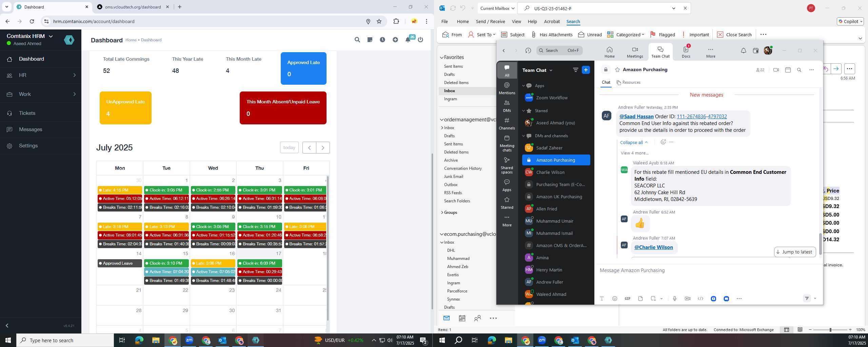Open the Sent To dropdown in Outlook ribbon
Image resolution: width=868 pixels, height=347 pixels.
tap(481, 35)
